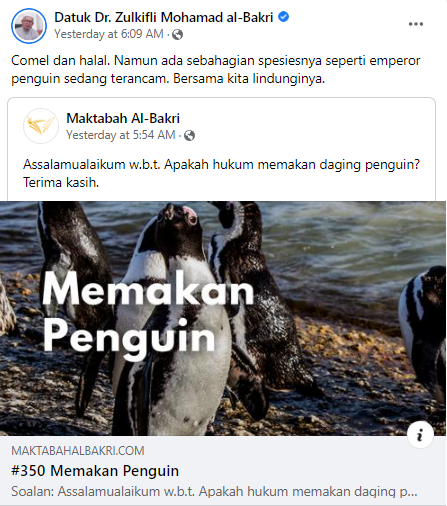Viewport: 447px width, 506px height.
Task: Click the 'Yesterday at 6:09 AM' timestamp
Action: pos(109,34)
